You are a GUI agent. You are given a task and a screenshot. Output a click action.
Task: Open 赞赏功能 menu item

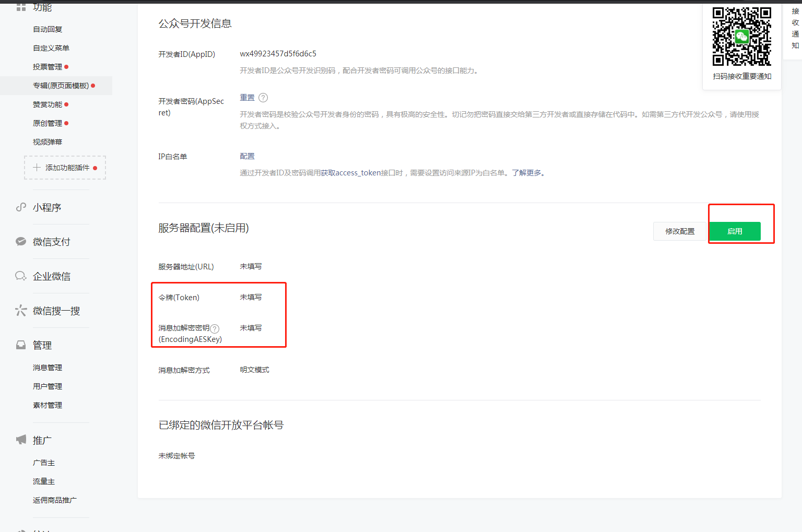click(48, 104)
